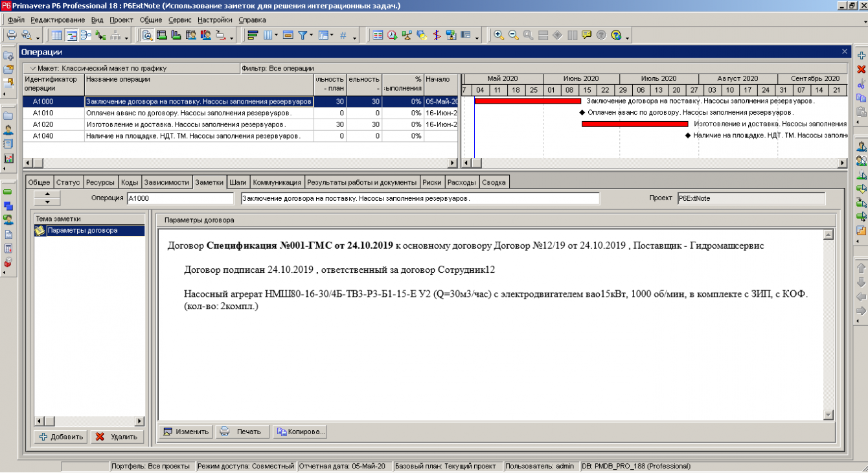Click the green plus Add icon on right bar
868x473 pixels.
point(862,56)
